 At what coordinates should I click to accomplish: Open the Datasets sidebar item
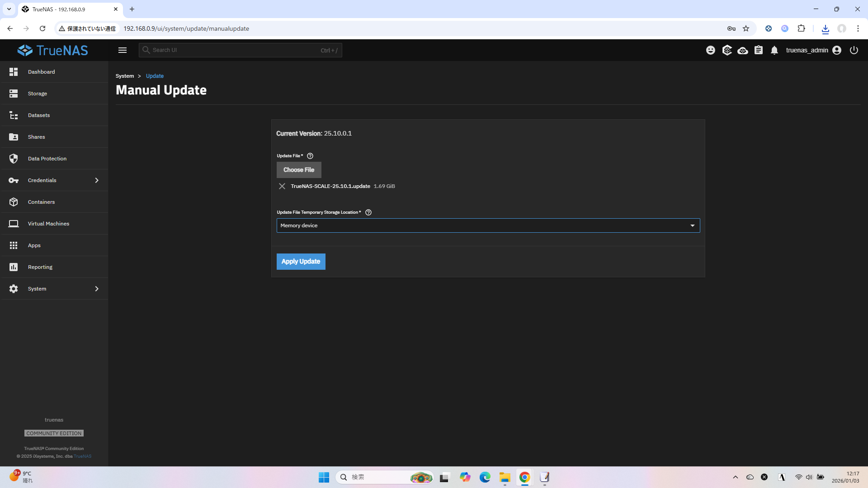click(39, 115)
